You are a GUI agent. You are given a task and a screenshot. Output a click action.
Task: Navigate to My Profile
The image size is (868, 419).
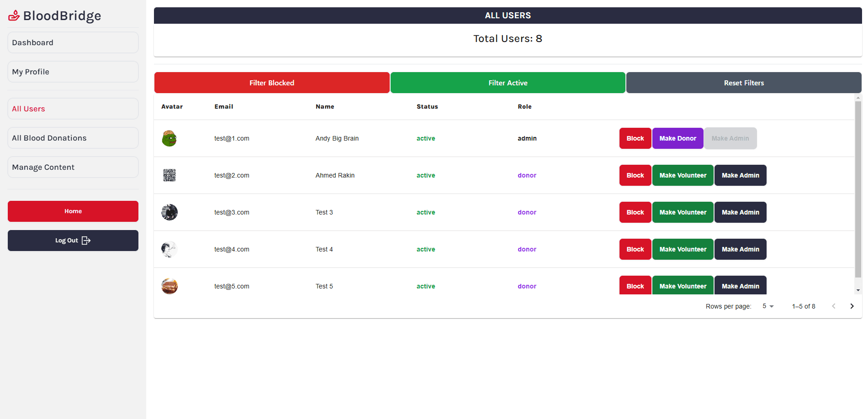pos(73,72)
